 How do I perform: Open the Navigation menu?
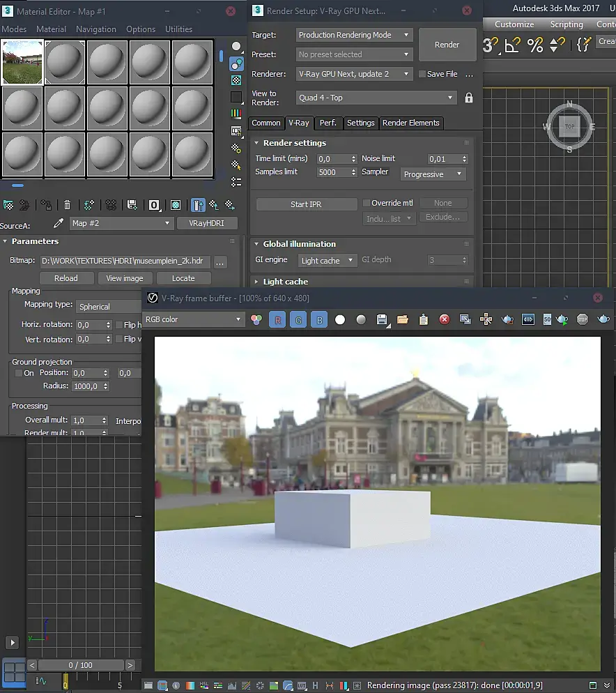click(96, 29)
